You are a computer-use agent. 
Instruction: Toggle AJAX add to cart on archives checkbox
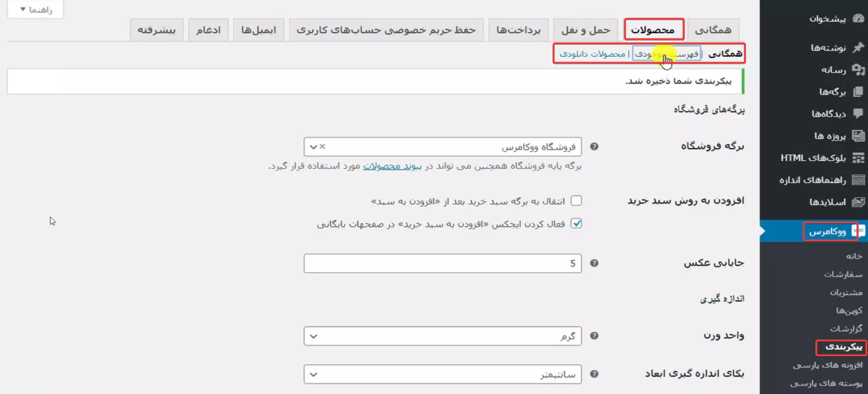tap(576, 223)
